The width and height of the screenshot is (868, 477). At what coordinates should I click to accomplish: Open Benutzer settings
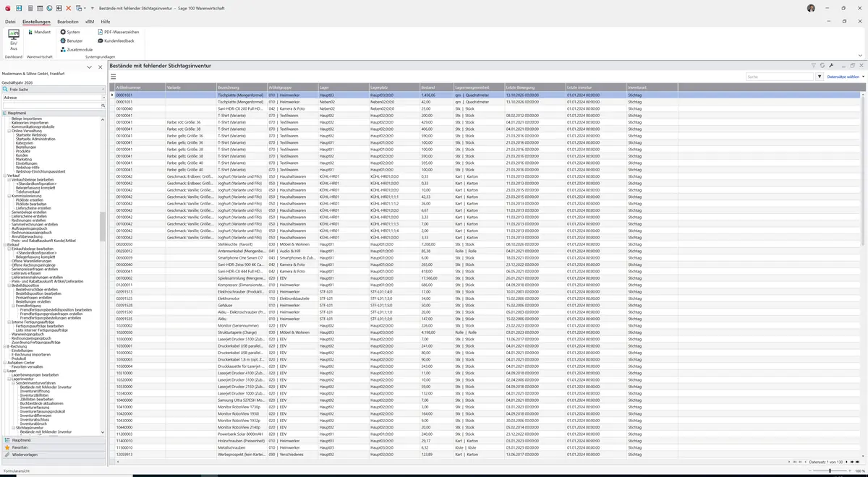tap(72, 40)
